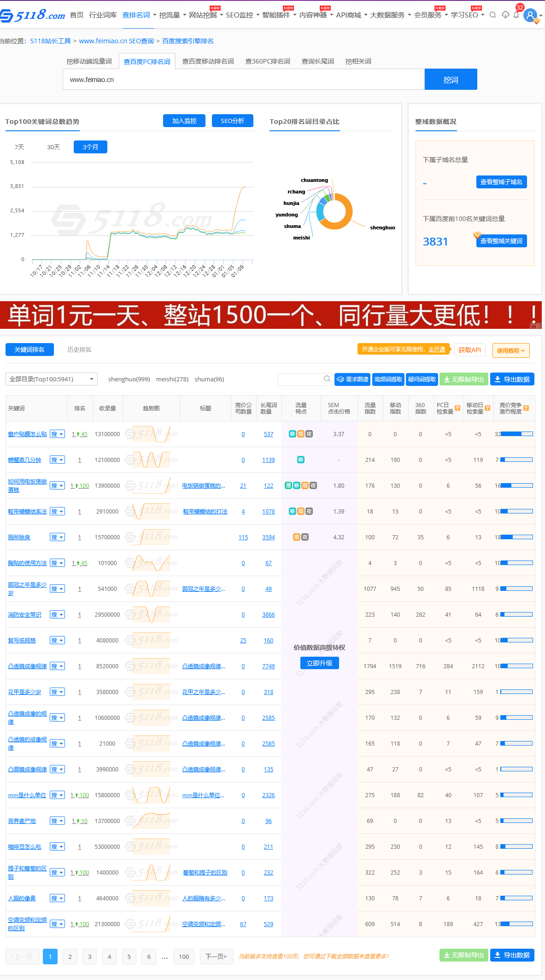Go to 首页 in top navigation
Viewport: 545px width, 980px height.
pos(77,15)
